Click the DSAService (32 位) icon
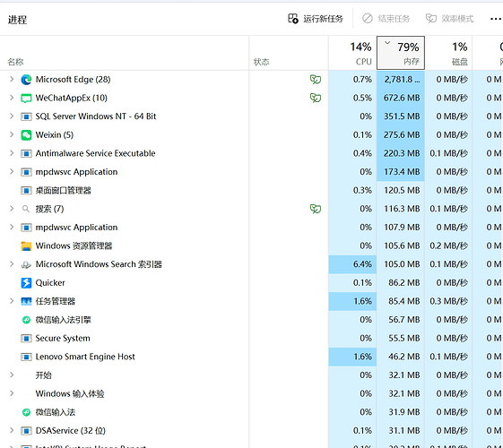Screen dimensions: 503x448 click(26, 431)
